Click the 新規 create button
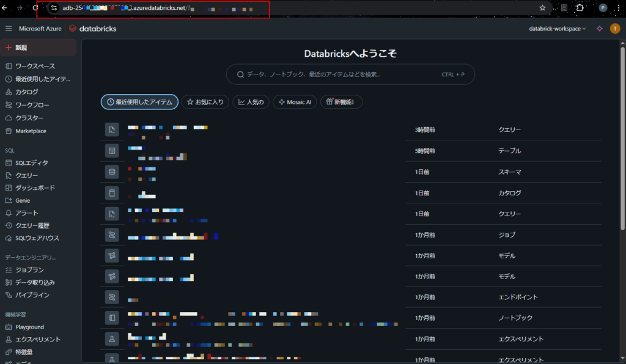The width and height of the screenshot is (626, 364). pyautogui.click(x=39, y=48)
